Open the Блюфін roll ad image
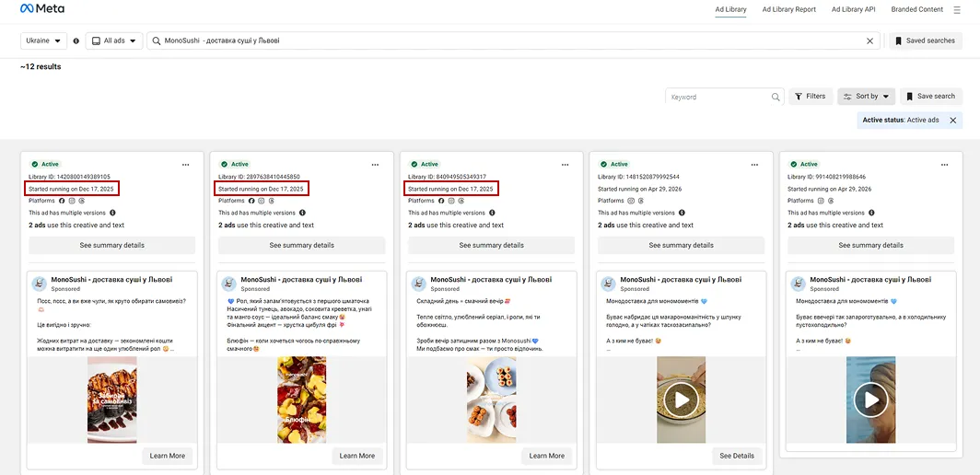This screenshot has width=980, height=475. 302,400
